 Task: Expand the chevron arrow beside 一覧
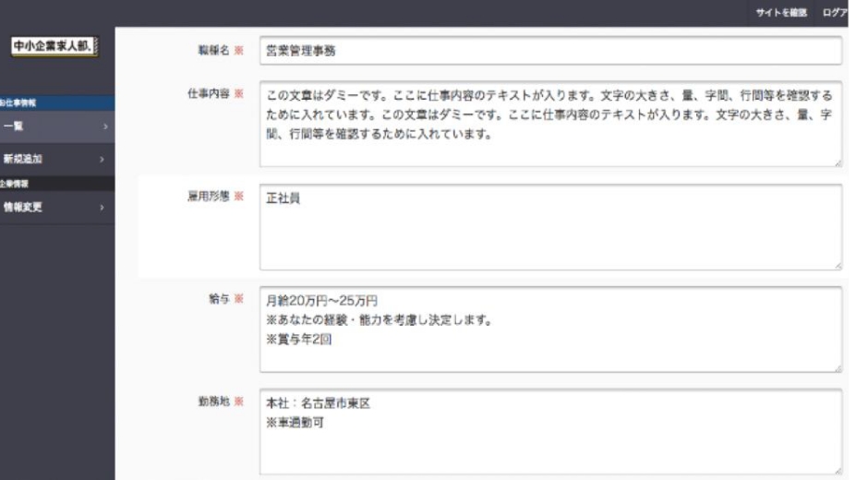click(x=104, y=126)
